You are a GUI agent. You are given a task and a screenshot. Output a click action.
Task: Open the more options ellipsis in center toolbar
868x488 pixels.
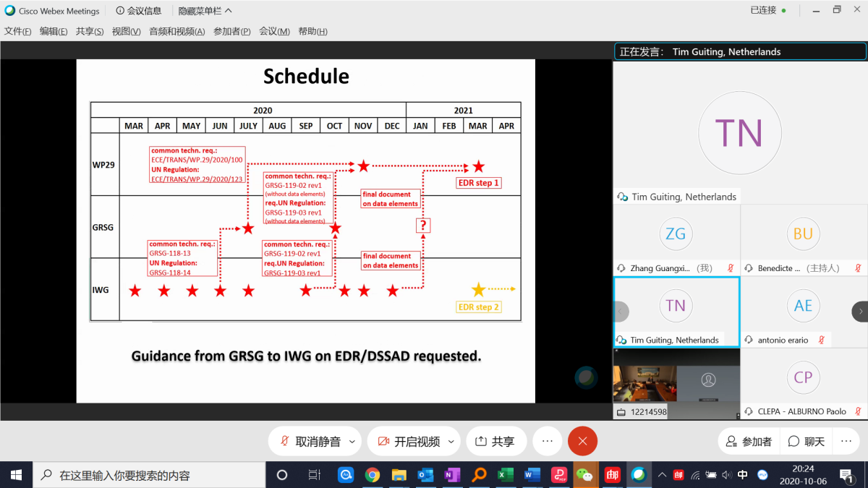pyautogui.click(x=548, y=441)
